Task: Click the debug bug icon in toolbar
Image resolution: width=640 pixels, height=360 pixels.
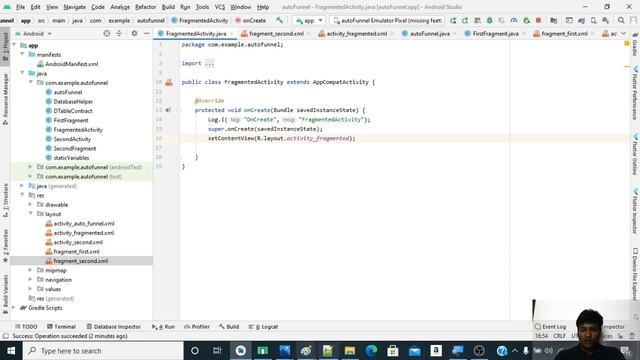Action: [489, 20]
